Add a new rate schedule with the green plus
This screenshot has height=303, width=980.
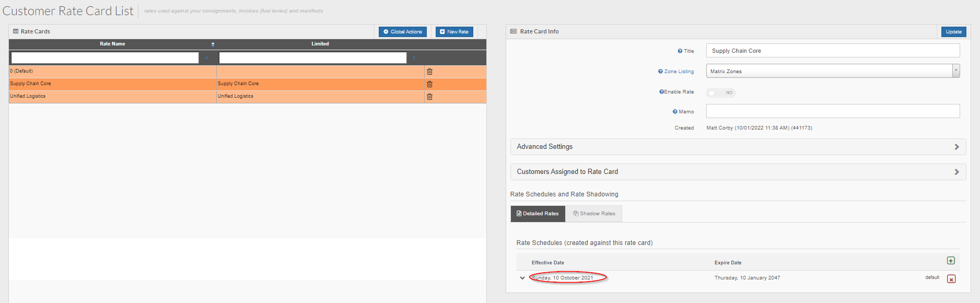coord(951,261)
